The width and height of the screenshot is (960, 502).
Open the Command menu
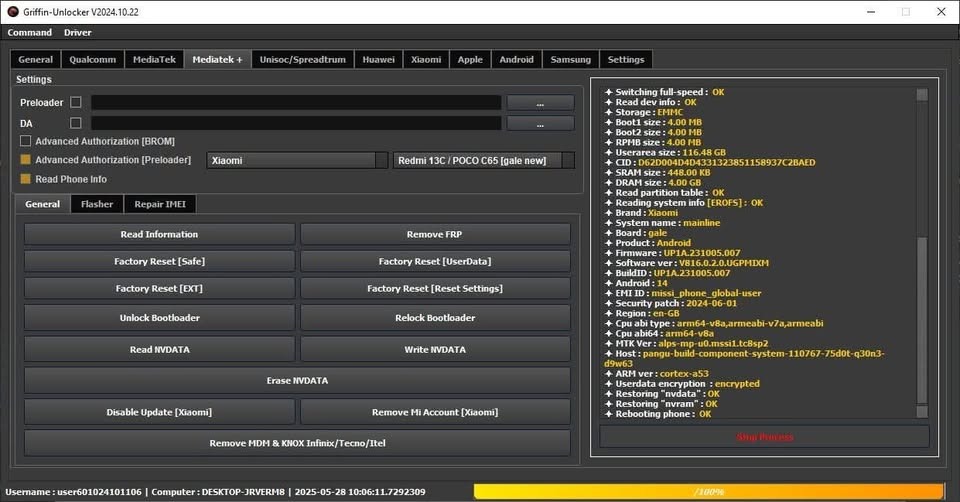click(x=30, y=32)
